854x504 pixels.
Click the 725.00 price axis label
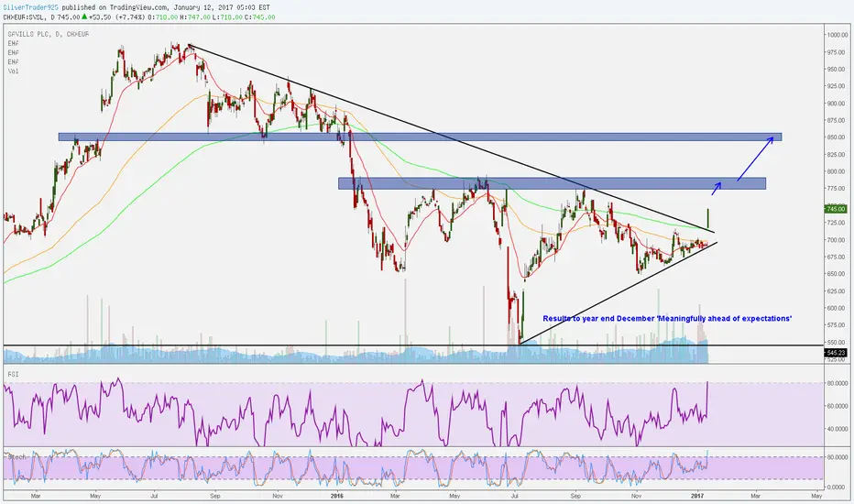pyautogui.click(x=836, y=223)
